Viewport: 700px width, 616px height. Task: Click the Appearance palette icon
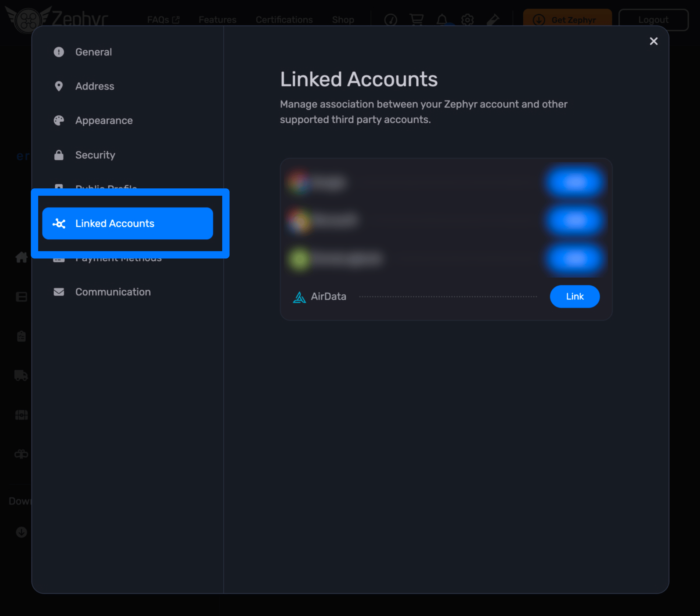59,120
